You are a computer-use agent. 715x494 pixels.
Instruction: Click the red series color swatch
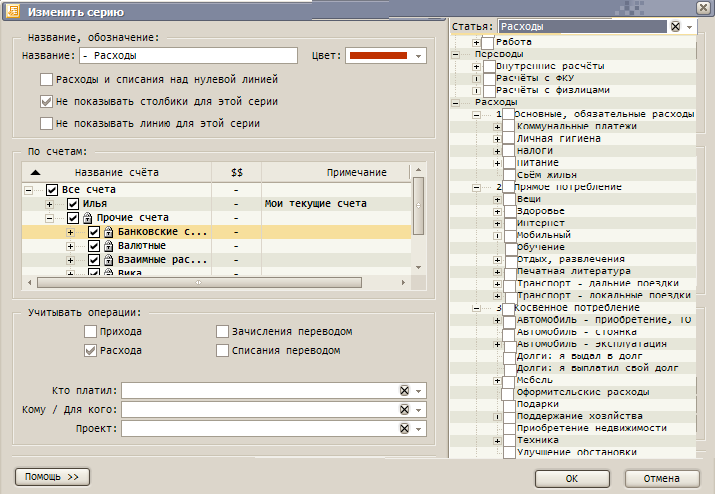click(x=378, y=56)
